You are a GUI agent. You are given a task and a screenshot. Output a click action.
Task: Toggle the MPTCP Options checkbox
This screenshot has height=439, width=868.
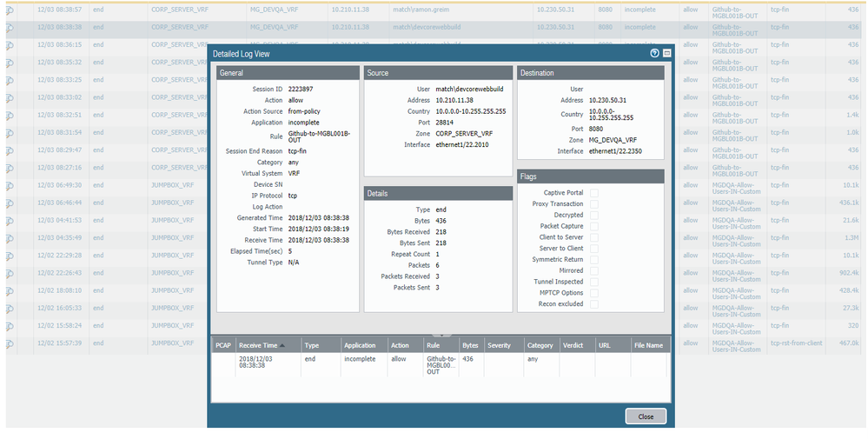[x=594, y=293]
